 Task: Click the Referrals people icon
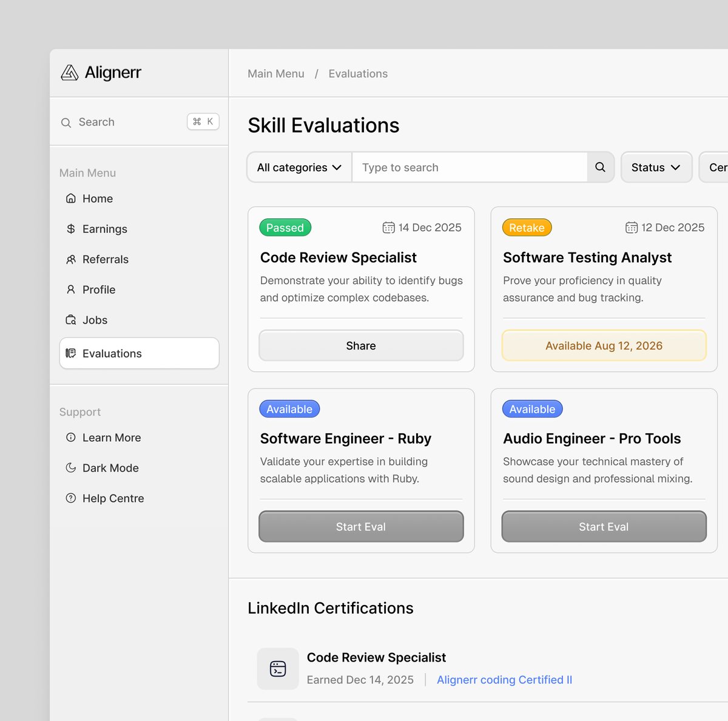(x=71, y=259)
